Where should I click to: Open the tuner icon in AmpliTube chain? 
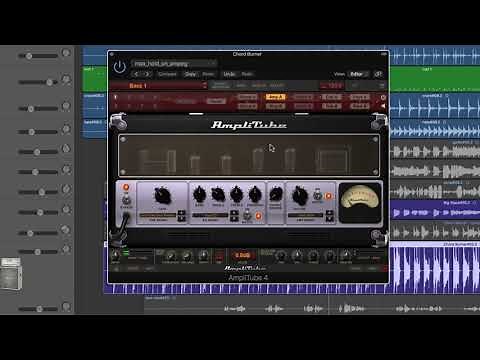(x=383, y=97)
